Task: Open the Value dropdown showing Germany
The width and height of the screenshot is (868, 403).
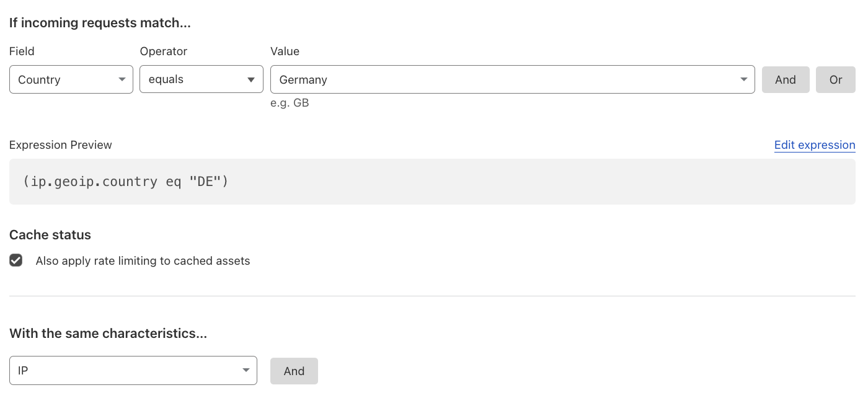Action: point(513,79)
